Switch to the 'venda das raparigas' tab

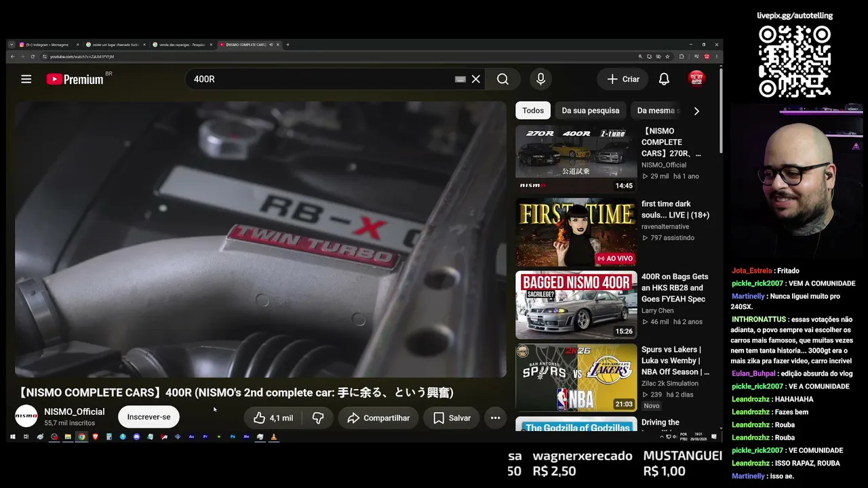pos(182,45)
